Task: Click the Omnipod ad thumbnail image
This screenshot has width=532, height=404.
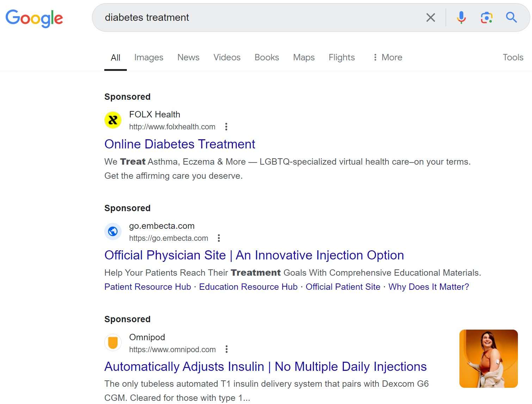Action: tap(488, 359)
